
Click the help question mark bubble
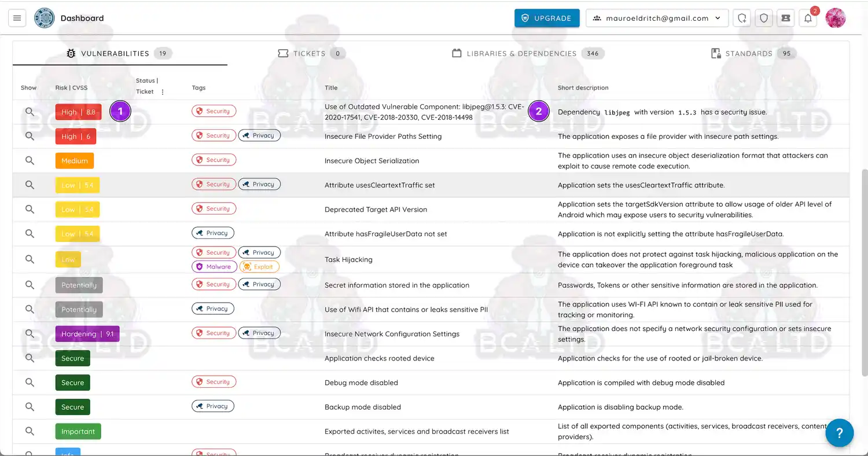(x=840, y=433)
